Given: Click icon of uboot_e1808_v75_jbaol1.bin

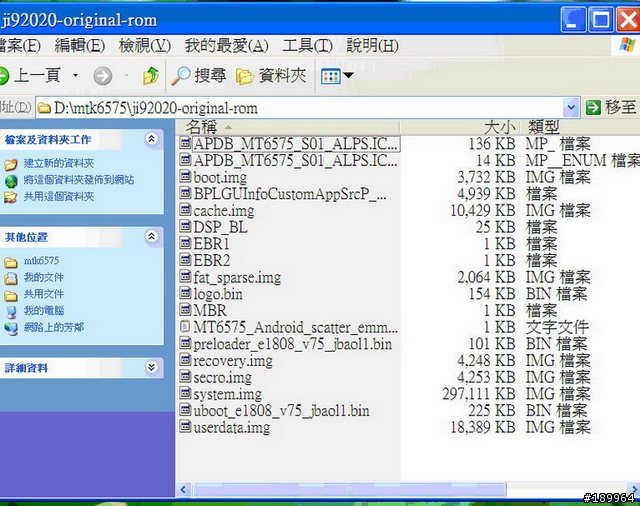Looking at the screenshot, I should point(185,411).
